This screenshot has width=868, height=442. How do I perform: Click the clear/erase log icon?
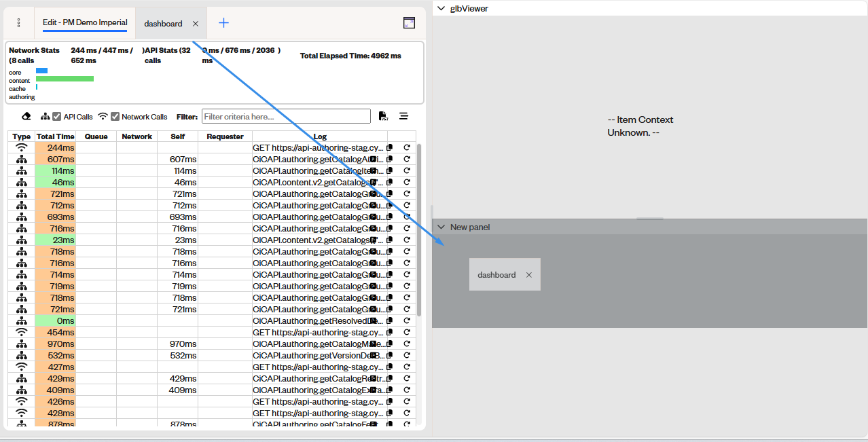26,115
